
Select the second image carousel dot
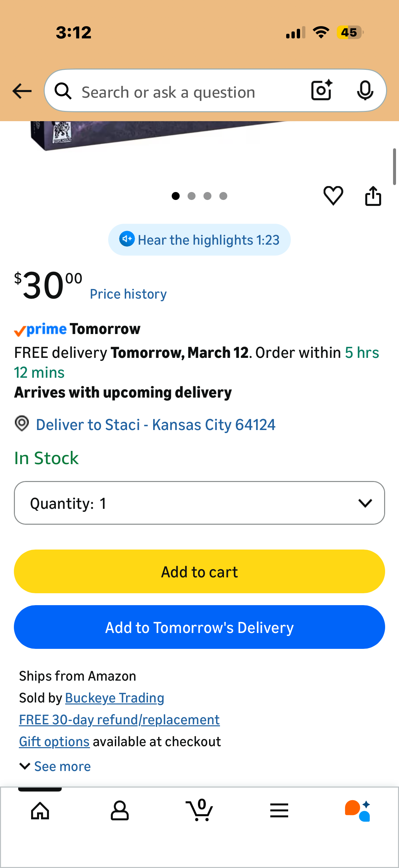tap(192, 196)
